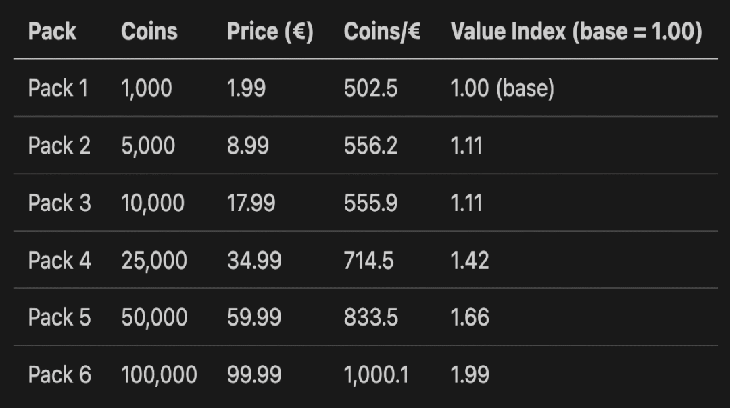Click the 1.00 (base) value cell
Viewport: 730px width, 408px height.
(502, 88)
